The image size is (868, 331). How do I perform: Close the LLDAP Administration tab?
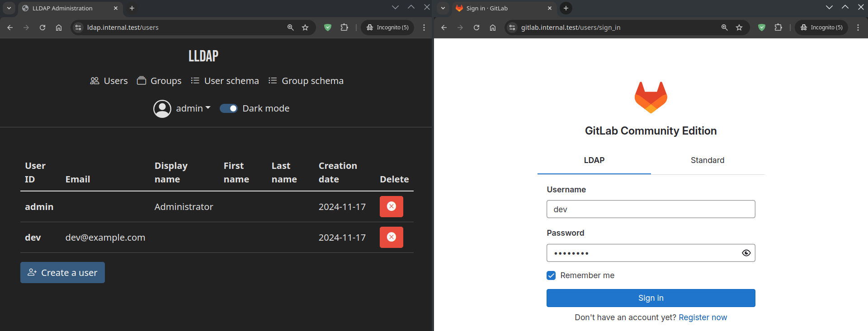point(116,8)
